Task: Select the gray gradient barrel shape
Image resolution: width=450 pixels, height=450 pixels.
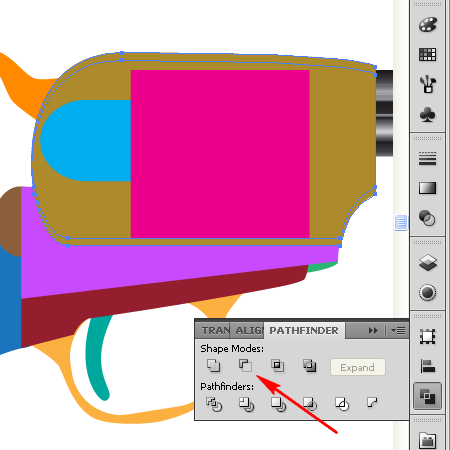Action: [384, 113]
